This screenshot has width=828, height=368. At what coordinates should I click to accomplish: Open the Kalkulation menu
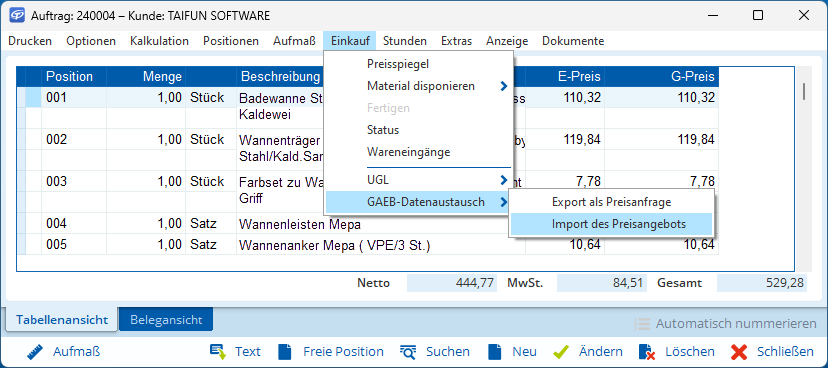159,41
